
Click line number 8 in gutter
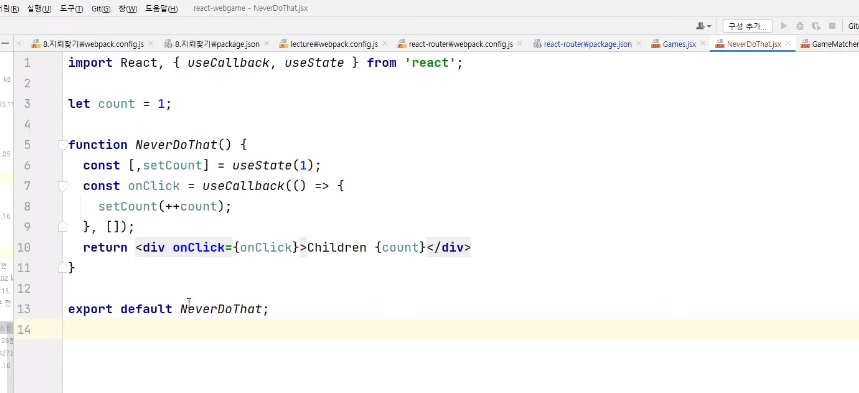tap(27, 207)
